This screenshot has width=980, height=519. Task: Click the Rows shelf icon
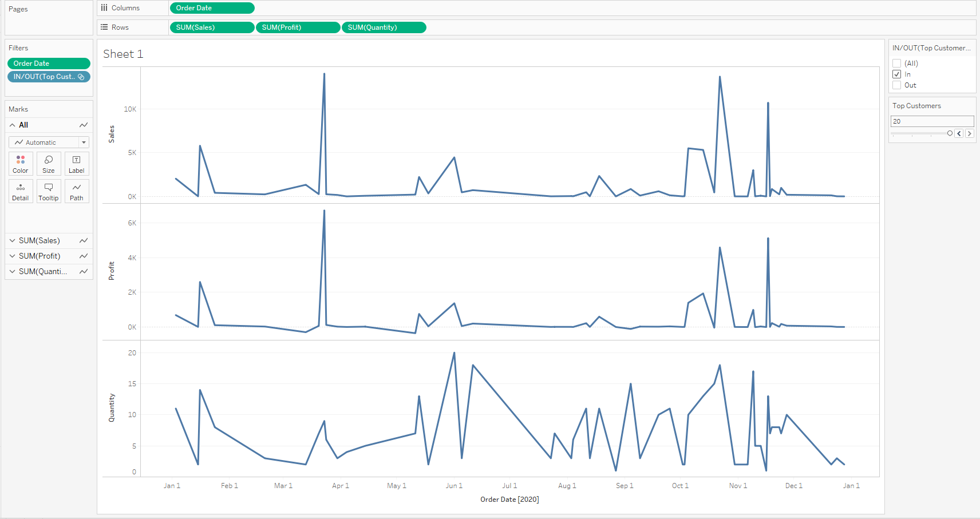[104, 27]
